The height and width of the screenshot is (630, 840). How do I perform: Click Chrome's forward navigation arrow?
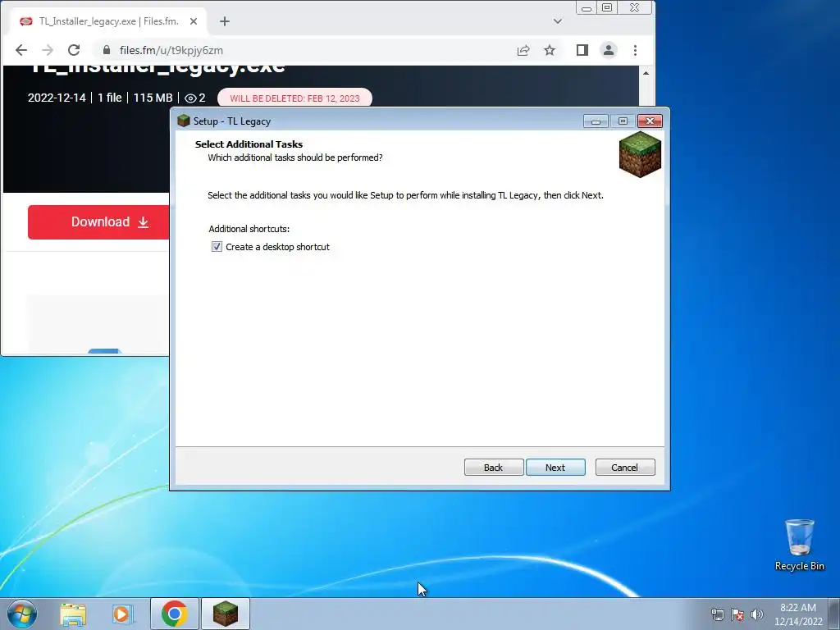pyautogui.click(x=48, y=50)
